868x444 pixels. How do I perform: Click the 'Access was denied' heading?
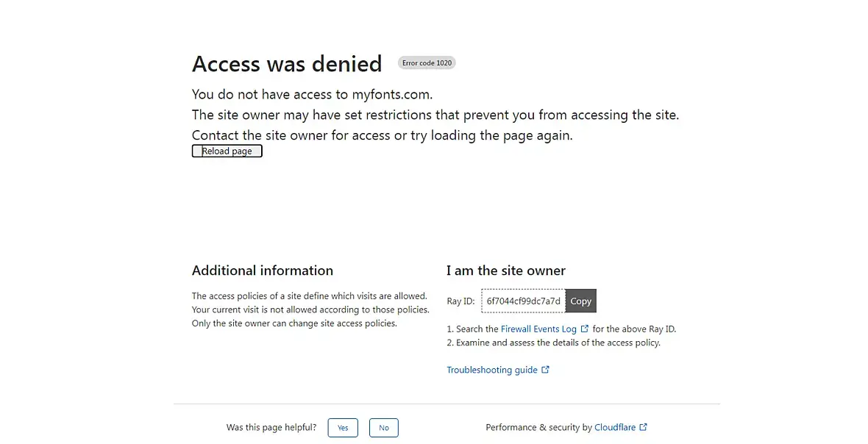pos(287,64)
